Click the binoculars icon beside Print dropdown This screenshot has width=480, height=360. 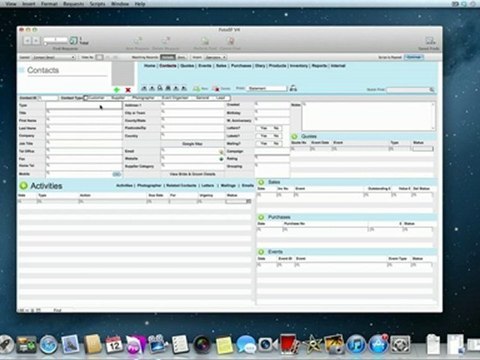pos(293,88)
